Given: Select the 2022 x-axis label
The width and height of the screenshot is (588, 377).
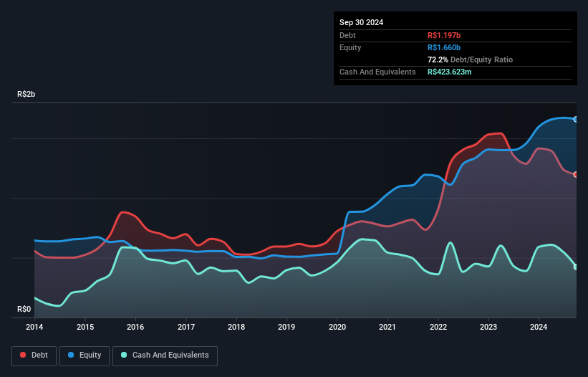Looking at the screenshot, I should click(438, 327).
